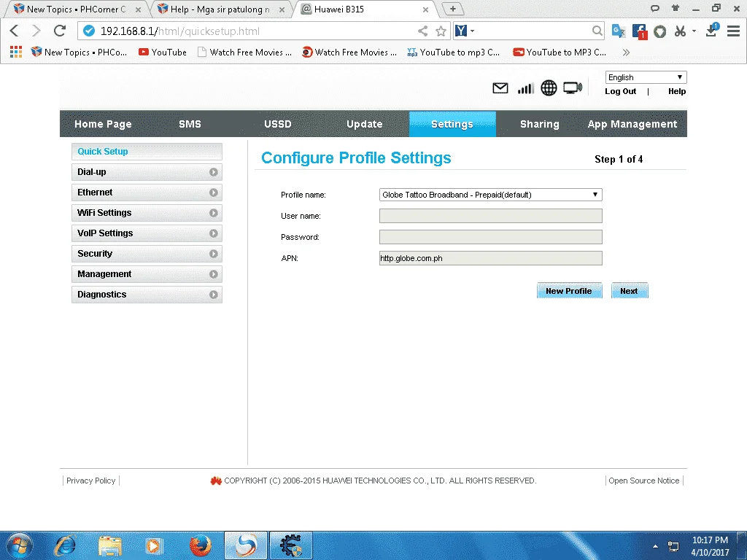The image size is (747, 560).
Task: Click the New Profile button
Action: pyautogui.click(x=569, y=291)
